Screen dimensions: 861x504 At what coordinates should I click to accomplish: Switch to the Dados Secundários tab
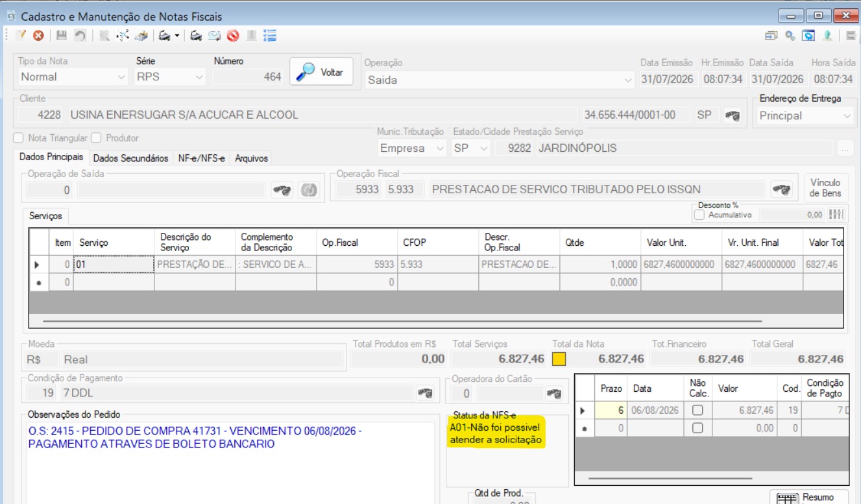click(130, 158)
